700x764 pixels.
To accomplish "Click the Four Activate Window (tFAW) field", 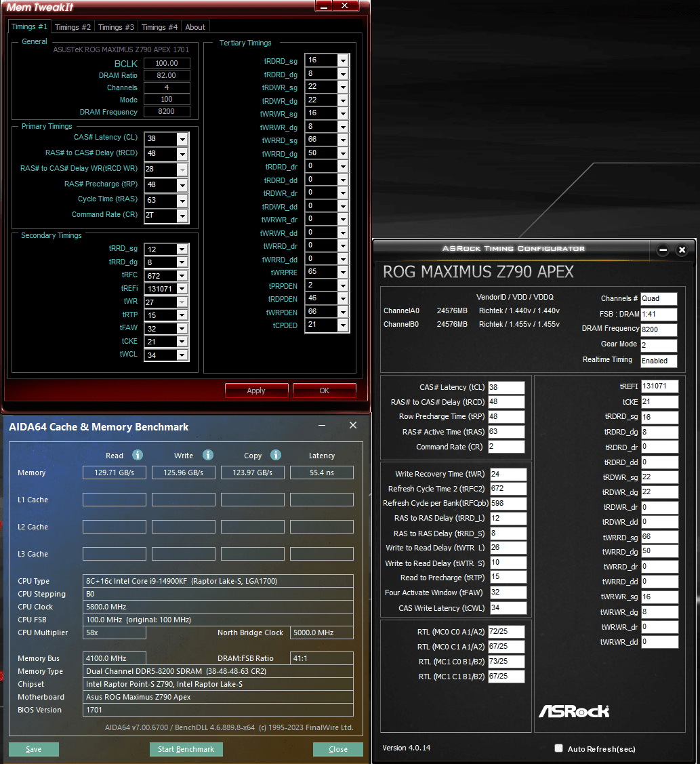I will pyautogui.click(x=508, y=592).
